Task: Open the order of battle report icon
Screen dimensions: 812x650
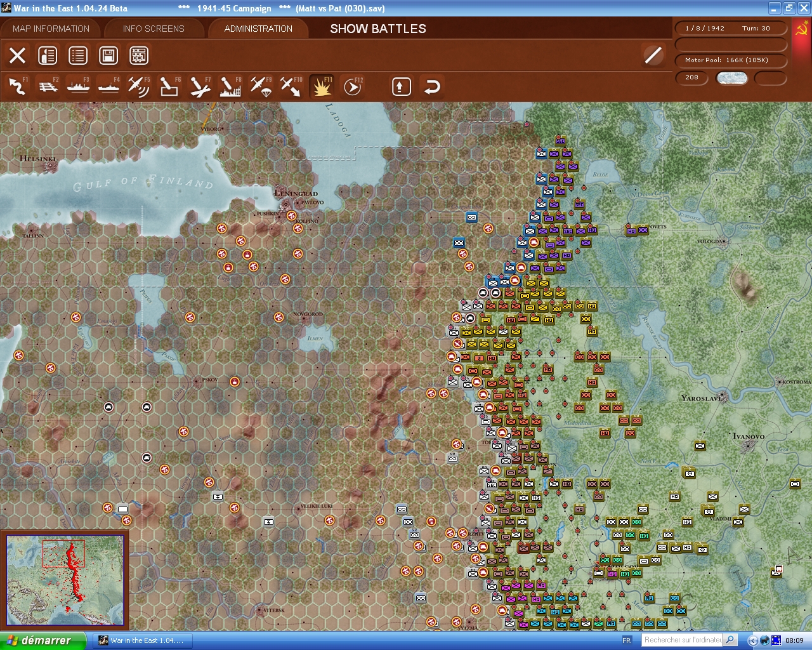Action: tap(48, 55)
